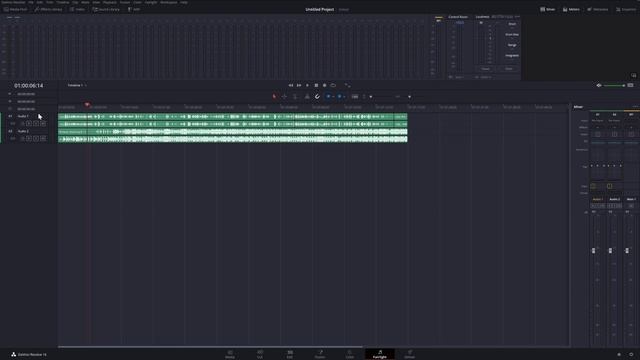Viewport: 640px width, 360px height.
Task: Click the DIM button beside volume slider
Action: 631,85
